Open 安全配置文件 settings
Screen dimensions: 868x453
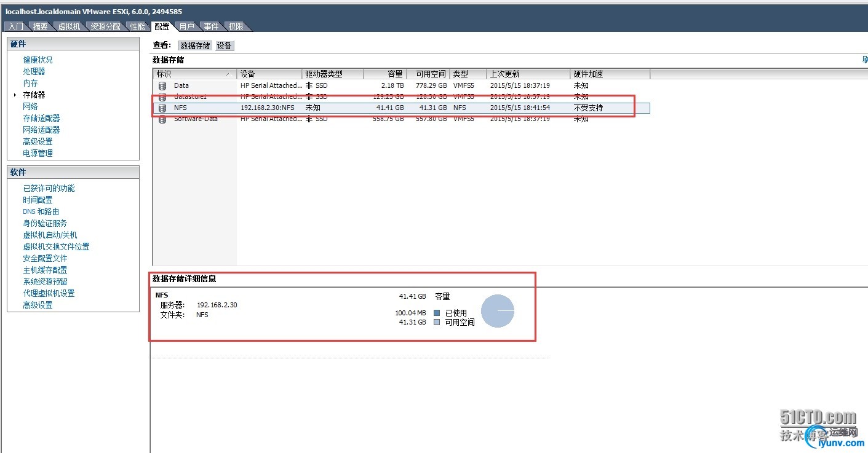click(x=46, y=258)
